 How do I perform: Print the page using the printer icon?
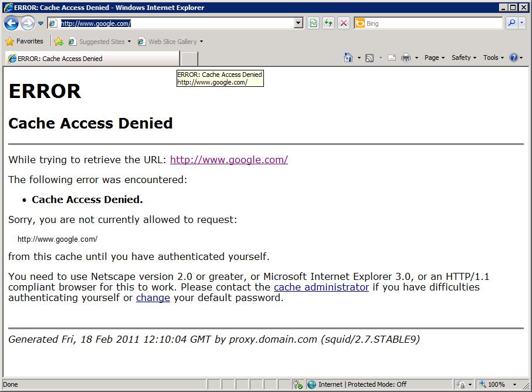click(406, 58)
